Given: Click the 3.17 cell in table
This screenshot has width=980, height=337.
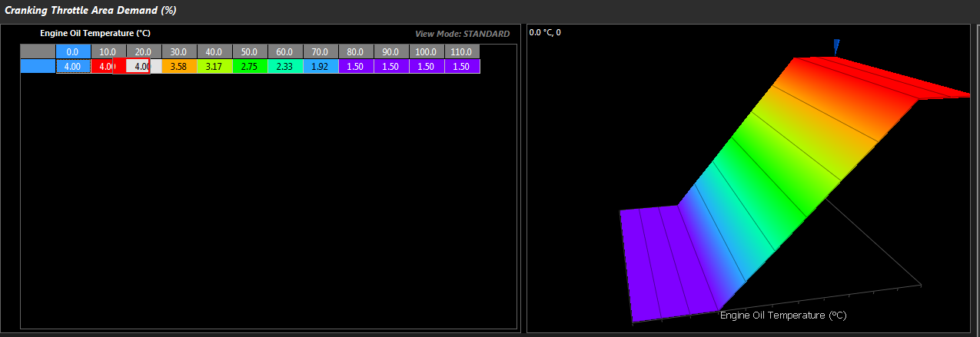Looking at the screenshot, I should coord(214,67).
